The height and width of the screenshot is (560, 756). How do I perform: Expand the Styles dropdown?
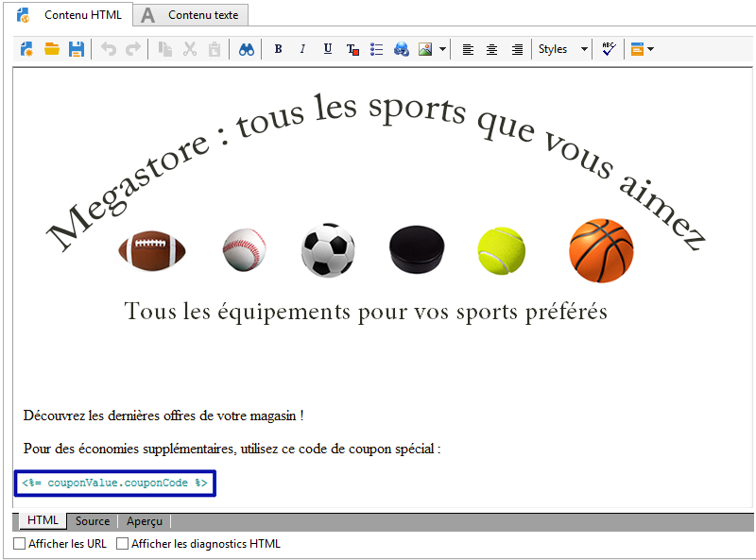click(x=563, y=49)
